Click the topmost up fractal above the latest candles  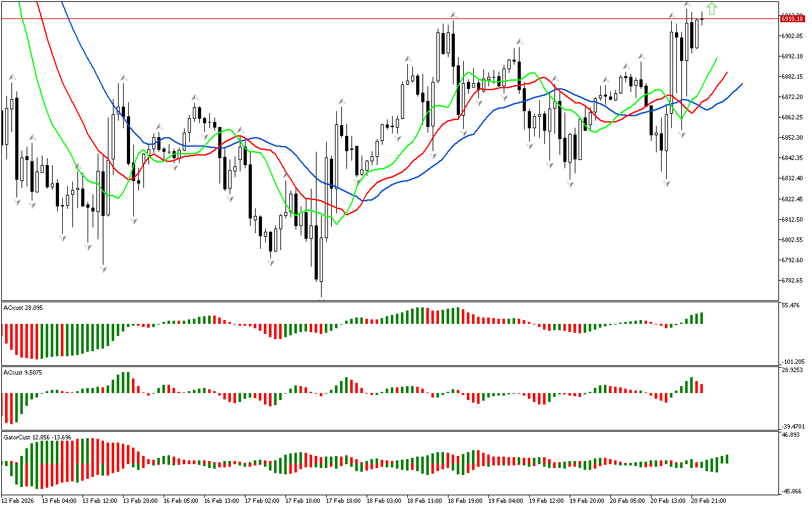(x=687, y=4)
